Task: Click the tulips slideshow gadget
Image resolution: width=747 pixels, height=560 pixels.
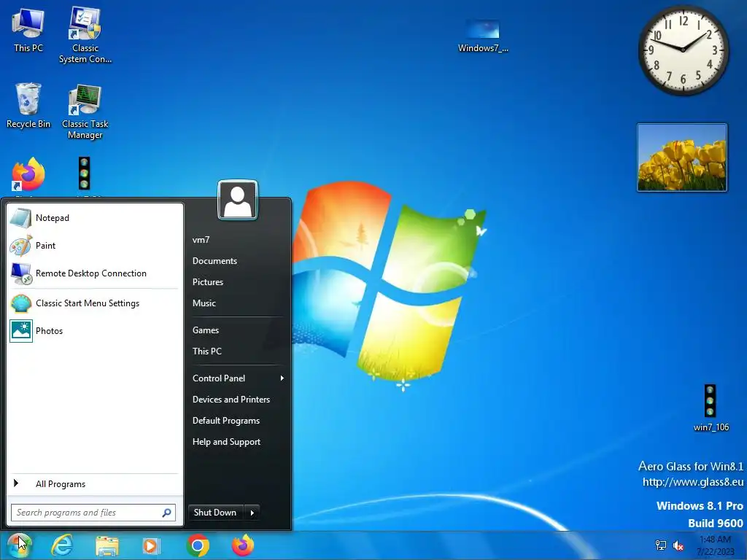Action: (682, 157)
